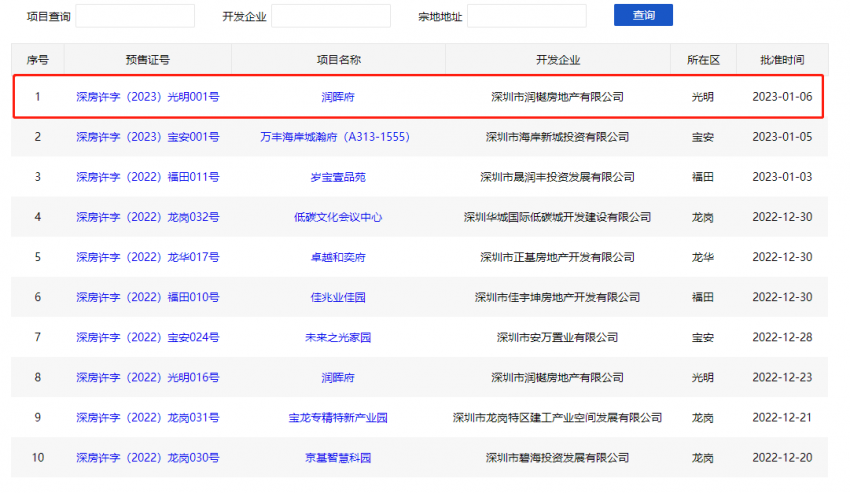Click the 开发企业 column header
This screenshot has width=850, height=493.
[558, 60]
